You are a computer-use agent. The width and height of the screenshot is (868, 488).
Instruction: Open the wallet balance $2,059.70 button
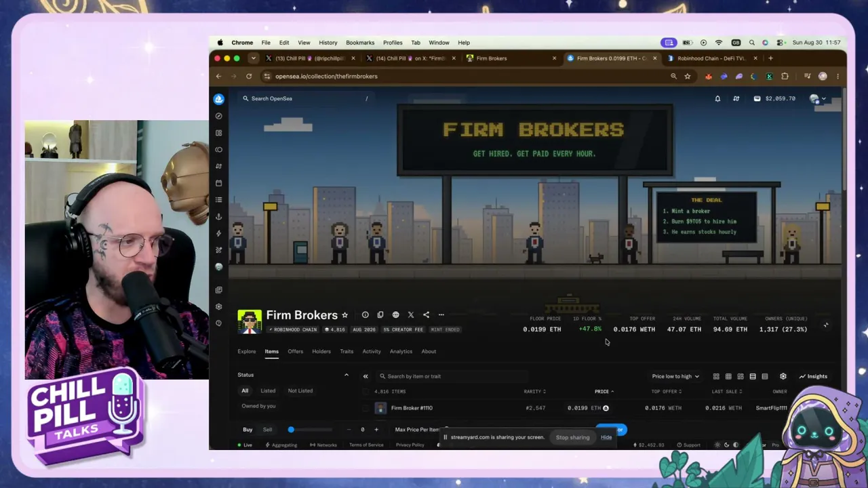click(x=775, y=99)
